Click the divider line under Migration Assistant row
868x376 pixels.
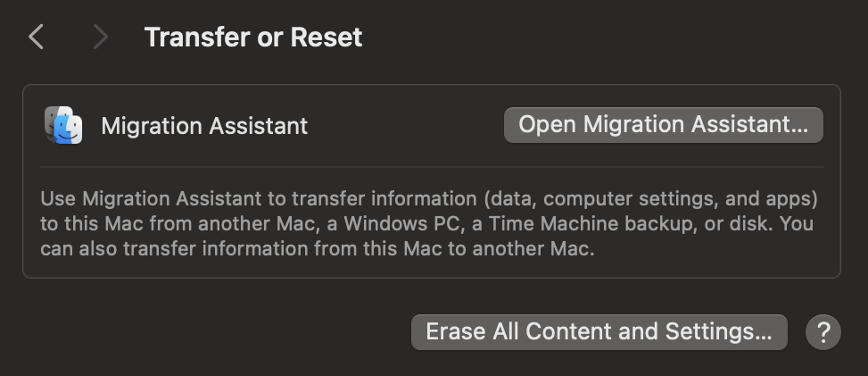point(432,166)
